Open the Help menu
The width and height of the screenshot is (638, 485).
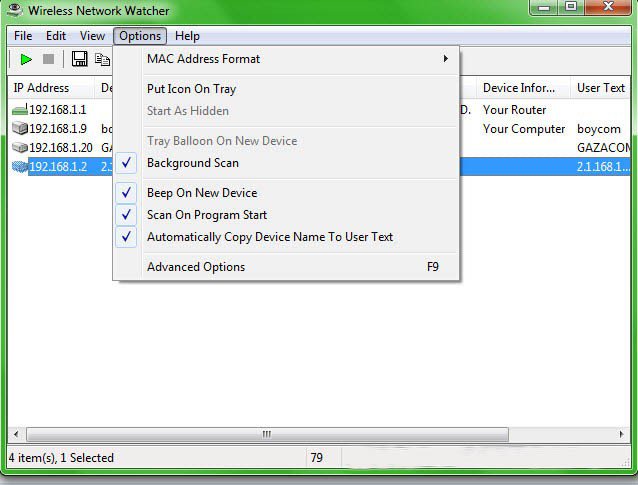187,36
